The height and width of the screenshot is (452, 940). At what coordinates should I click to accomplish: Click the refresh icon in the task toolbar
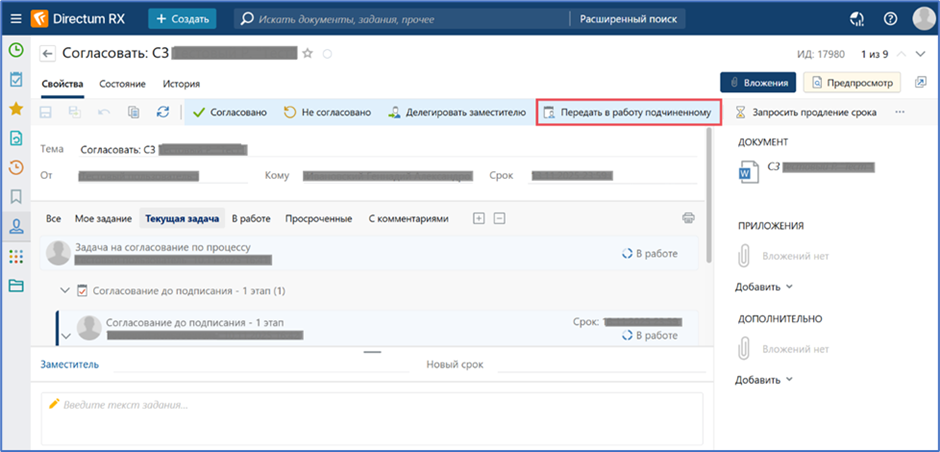point(162,113)
